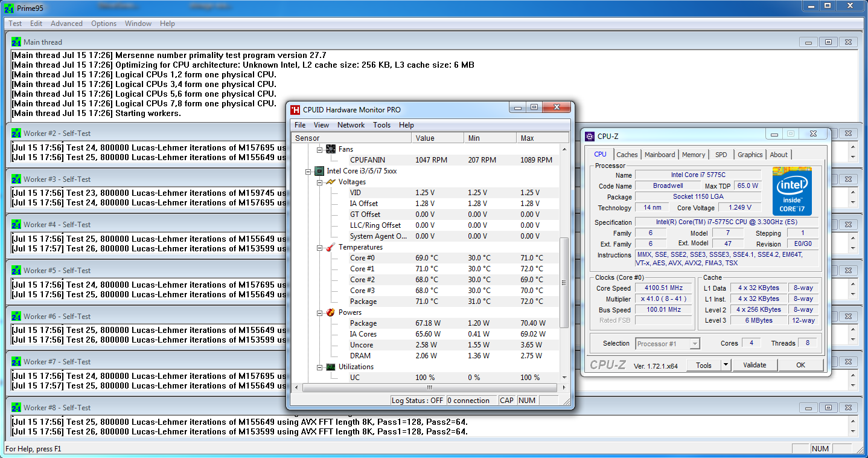Click the Voltages lightning icon
868x458 pixels.
click(x=331, y=182)
